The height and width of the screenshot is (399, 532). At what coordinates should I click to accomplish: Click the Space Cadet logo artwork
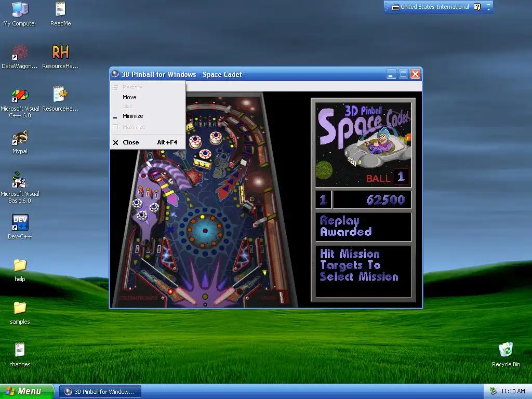363,144
